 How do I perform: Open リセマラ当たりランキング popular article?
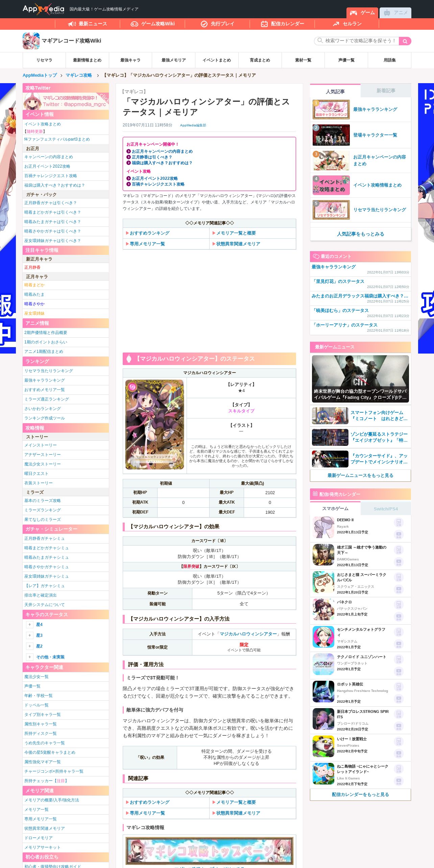click(360, 210)
